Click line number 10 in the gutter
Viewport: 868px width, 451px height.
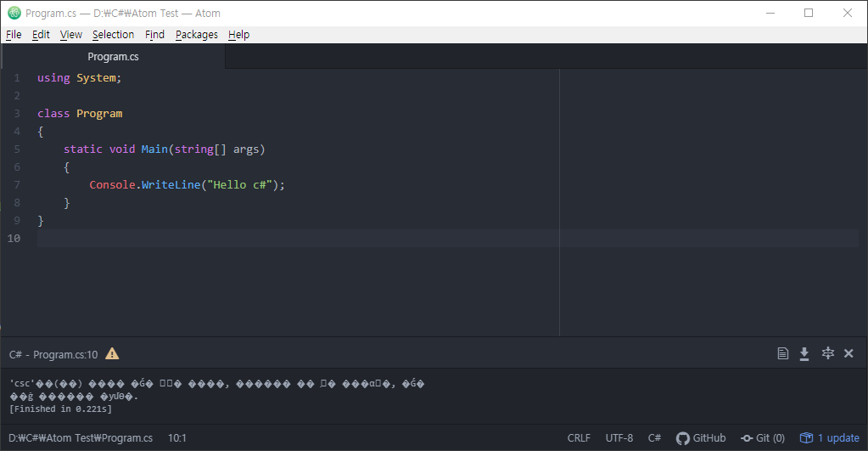(x=14, y=239)
